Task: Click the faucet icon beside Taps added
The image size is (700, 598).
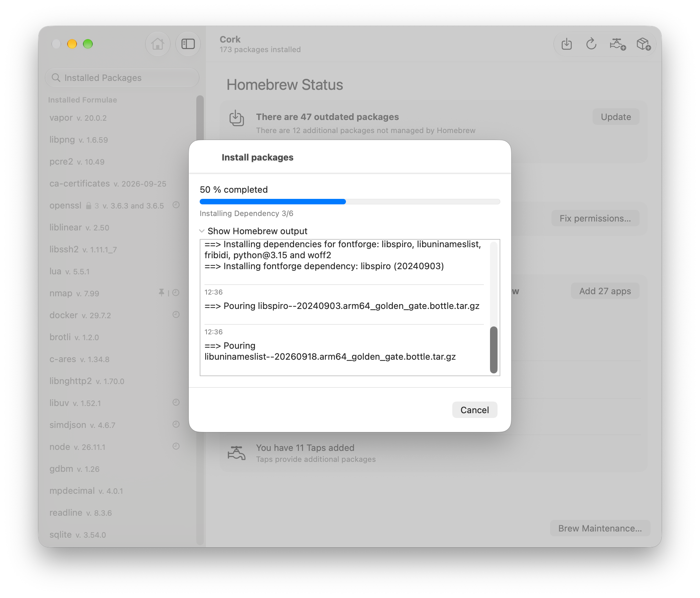Action: [236, 453]
